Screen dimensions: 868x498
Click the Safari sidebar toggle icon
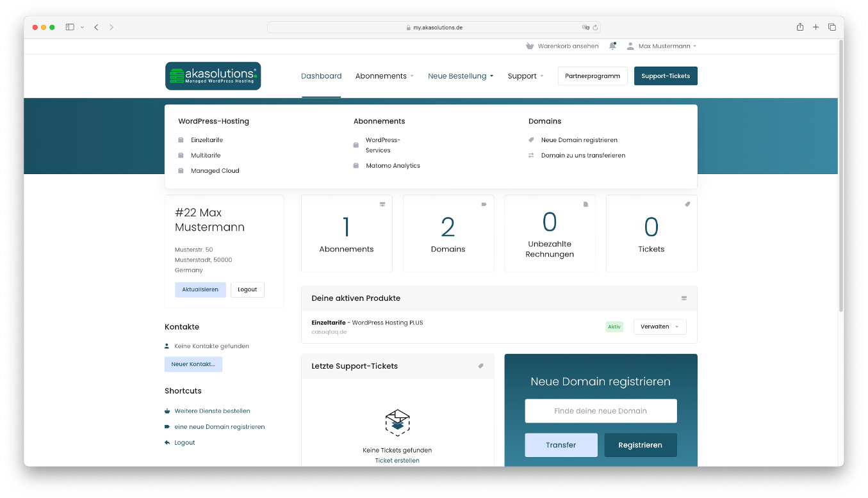70,27
